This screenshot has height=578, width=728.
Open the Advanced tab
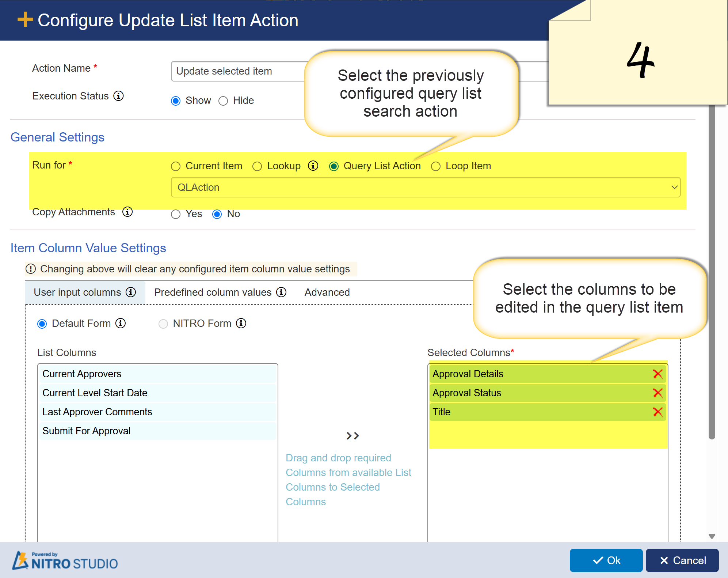327,292
